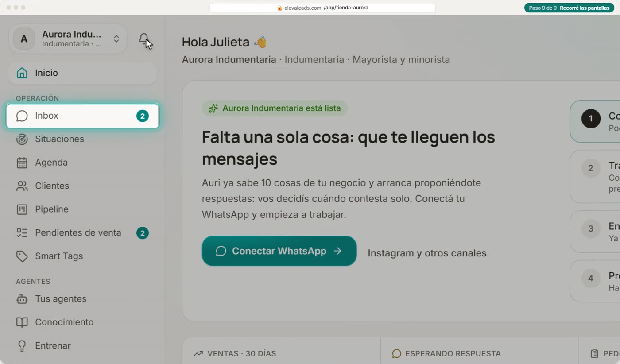This screenshot has height=364, width=620.
Task: Expand the Aurora Indumentaria workspace switcher
Action: (68, 39)
